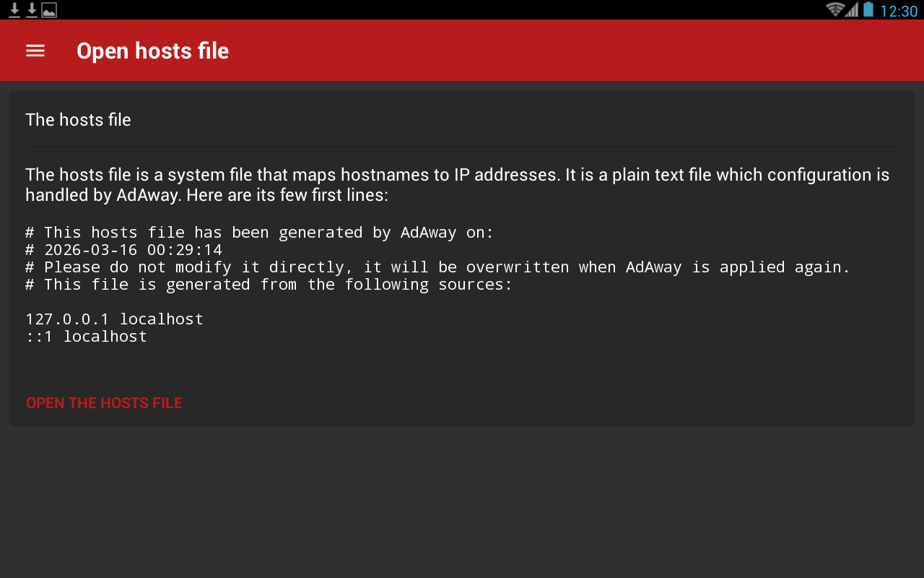Click the "Open hosts file" toolbar title
The image size is (924, 578).
[x=152, y=51]
